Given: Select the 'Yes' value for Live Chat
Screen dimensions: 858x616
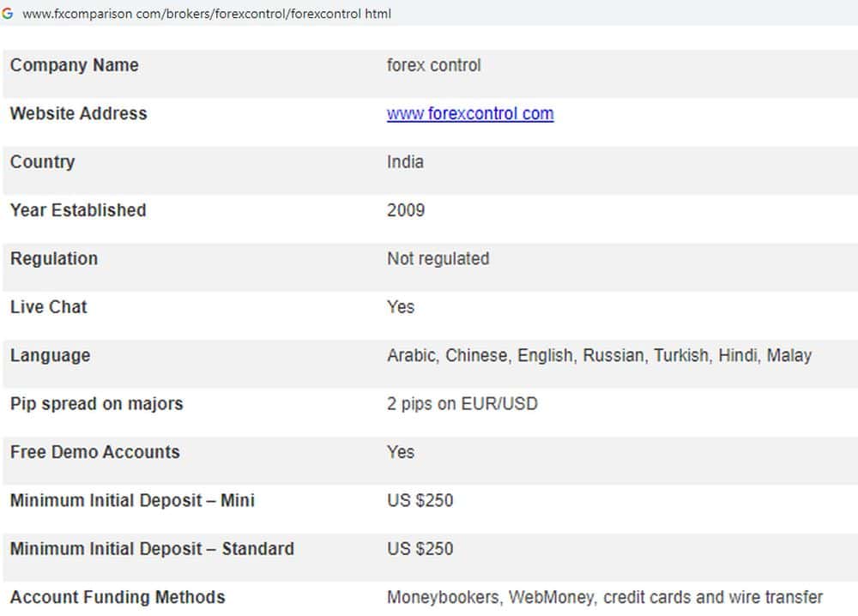Looking at the screenshot, I should click(401, 307).
